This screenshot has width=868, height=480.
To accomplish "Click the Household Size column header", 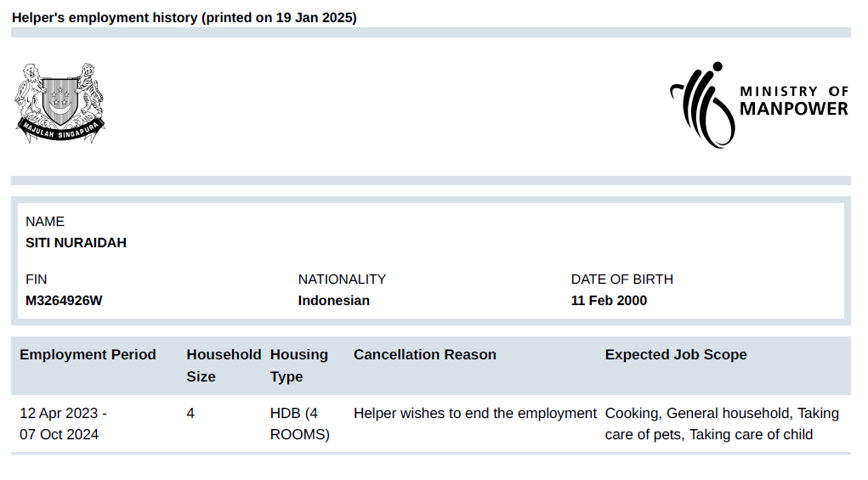I will coord(224,365).
